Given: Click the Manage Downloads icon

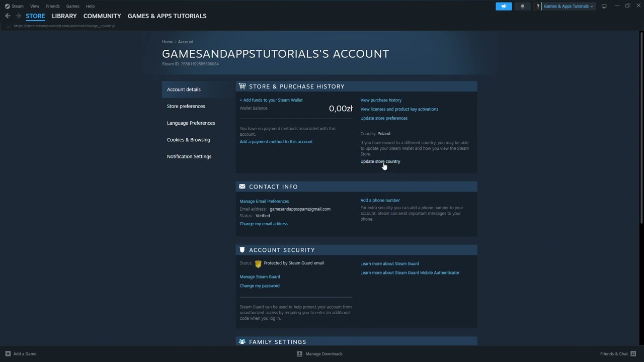Looking at the screenshot, I should pyautogui.click(x=299, y=354).
